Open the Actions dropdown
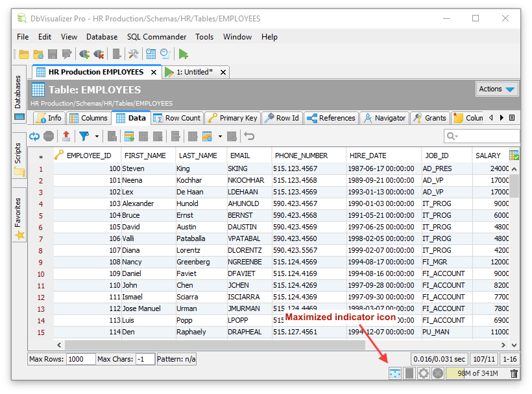 pos(498,89)
